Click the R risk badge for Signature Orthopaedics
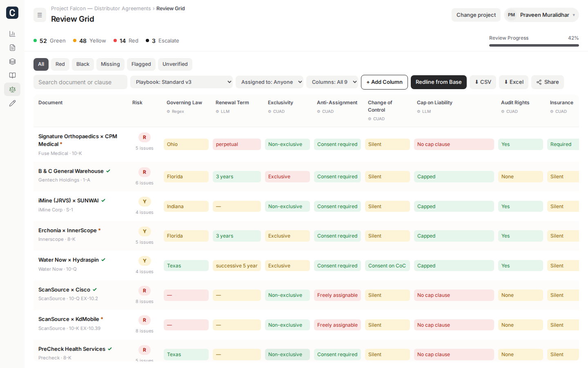This screenshot has width=588, height=368. point(145,138)
